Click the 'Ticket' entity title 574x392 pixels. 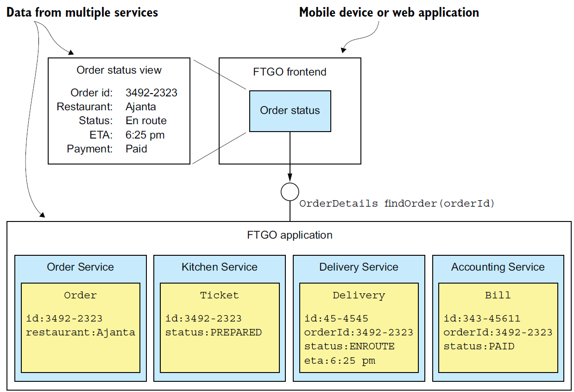[x=220, y=295]
